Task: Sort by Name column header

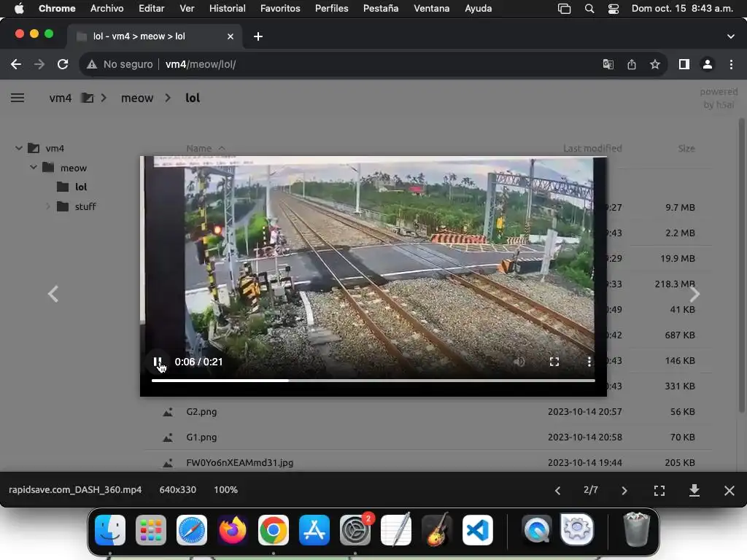Action: click(x=199, y=149)
